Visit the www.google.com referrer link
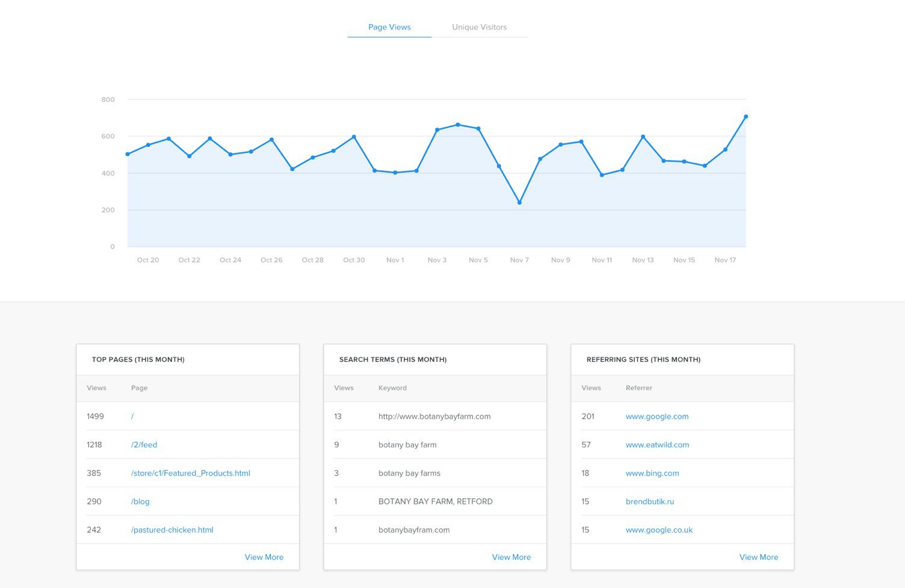The image size is (905, 588). [x=657, y=416]
